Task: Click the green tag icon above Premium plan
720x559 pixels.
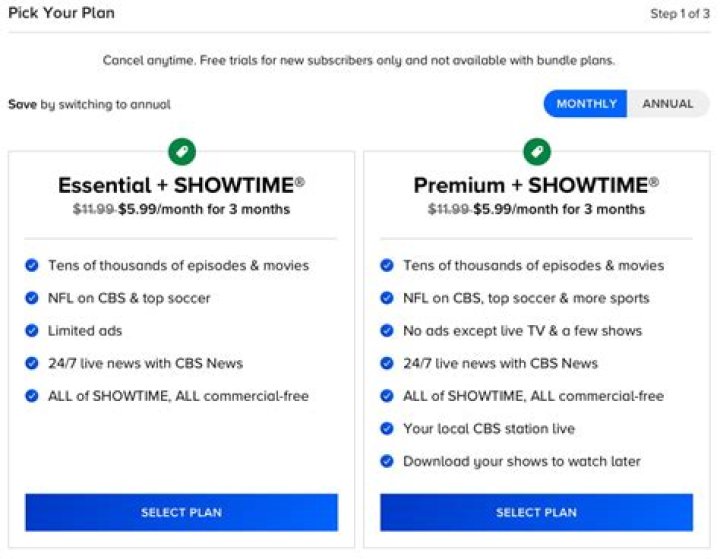Action: tap(537, 151)
